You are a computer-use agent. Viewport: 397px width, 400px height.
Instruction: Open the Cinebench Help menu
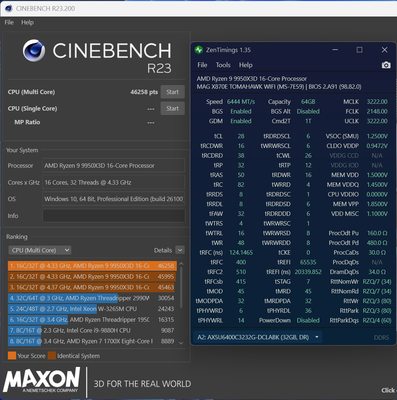[27, 22]
